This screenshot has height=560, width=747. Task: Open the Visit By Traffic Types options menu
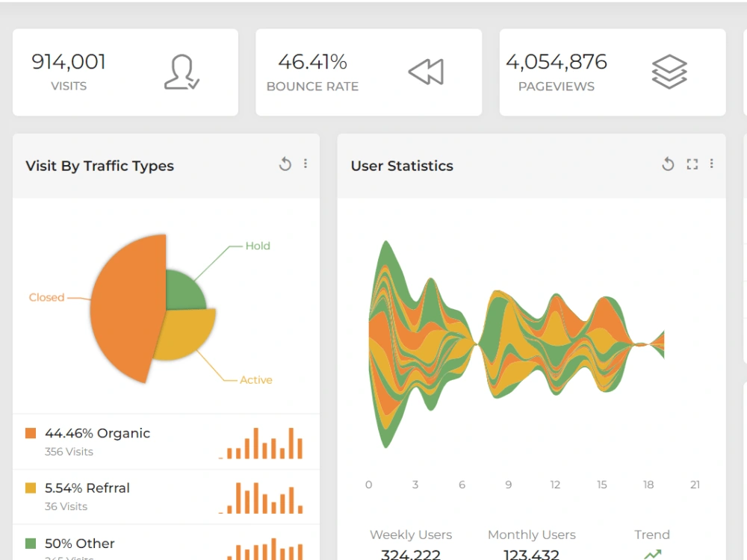coord(306,164)
